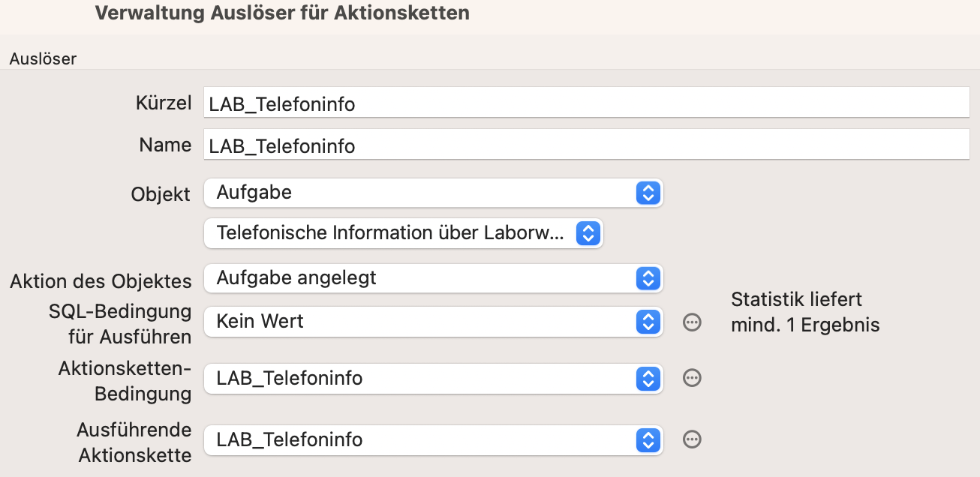Screen dimensions: 980x477
Task: Click the Statistik liefert mind. 1 Ergebnis text
Action: tap(805, 312)
